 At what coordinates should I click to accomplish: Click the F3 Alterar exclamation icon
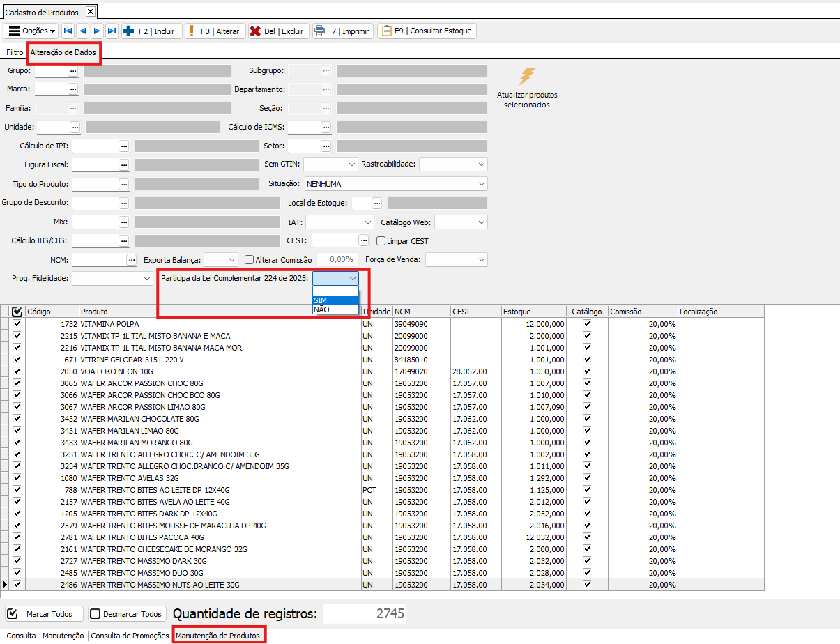click(x=190, y=31)
